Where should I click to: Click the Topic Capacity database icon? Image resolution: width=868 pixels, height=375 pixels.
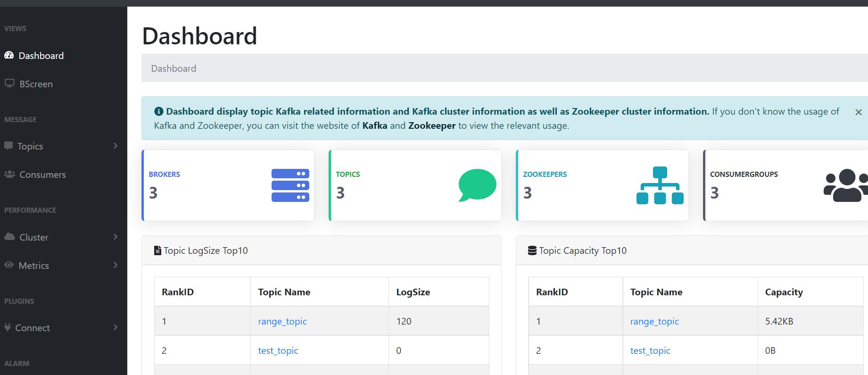[532, 251]
